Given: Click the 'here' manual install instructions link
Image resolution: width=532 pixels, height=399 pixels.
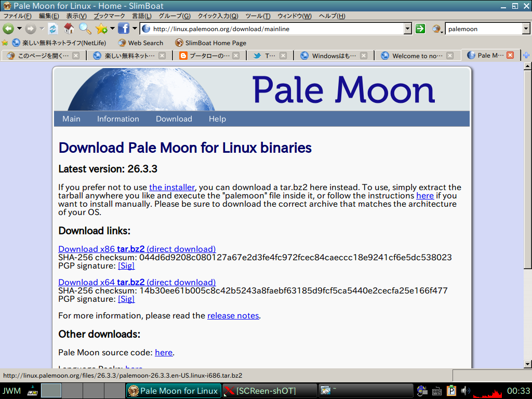Looking at the screenshot, I should [x=425, y=196].
